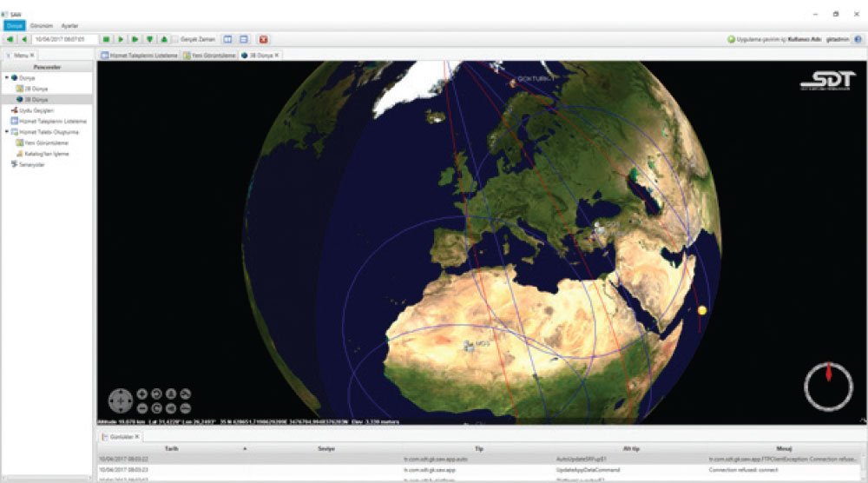Click the blue info icon beside gktadmin
Viewport: 868px width, 483px height.
coord(857,39)
